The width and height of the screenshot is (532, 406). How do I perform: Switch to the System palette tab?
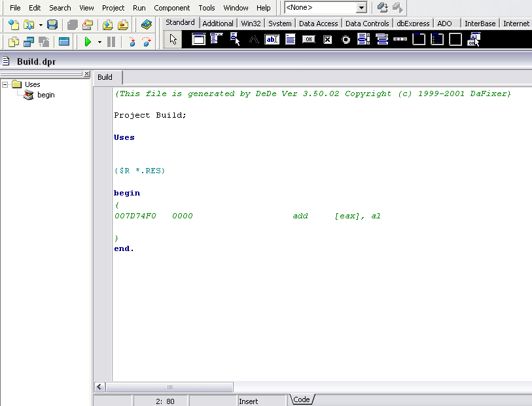pyautogui.click(x=280, y=24)
